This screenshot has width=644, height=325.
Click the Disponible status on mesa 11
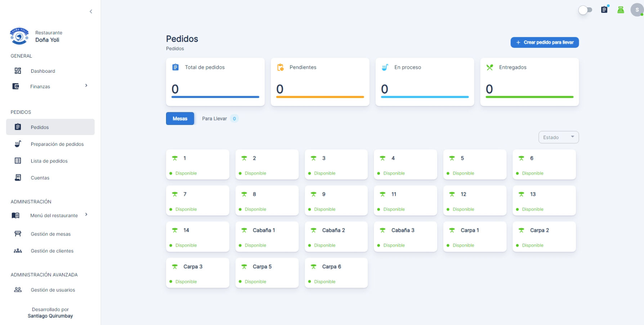pos(394,209)
